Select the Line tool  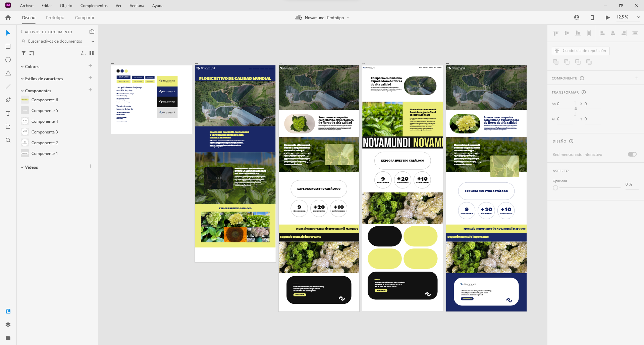coord(8,87)
